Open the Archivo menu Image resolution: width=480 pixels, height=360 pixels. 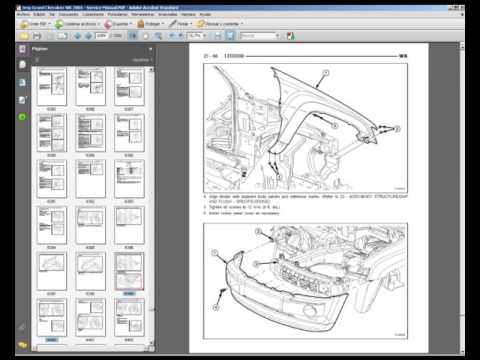tap(23, 14)
